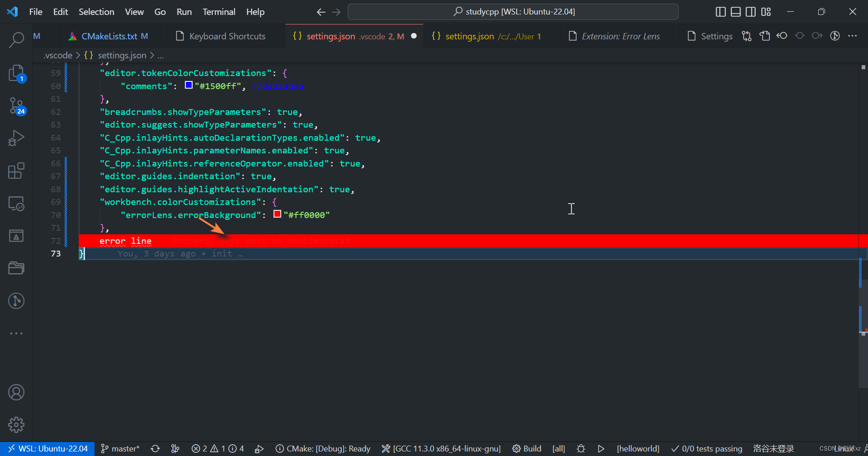Switch to CMakeLists.txt tab
Viewport: 868px width, 456px height.
pyautogui.click(x=114, y=36)
